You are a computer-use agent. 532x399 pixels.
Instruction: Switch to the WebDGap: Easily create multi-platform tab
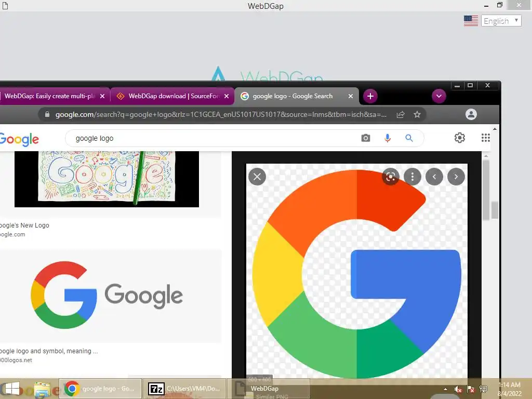point(50,96)
